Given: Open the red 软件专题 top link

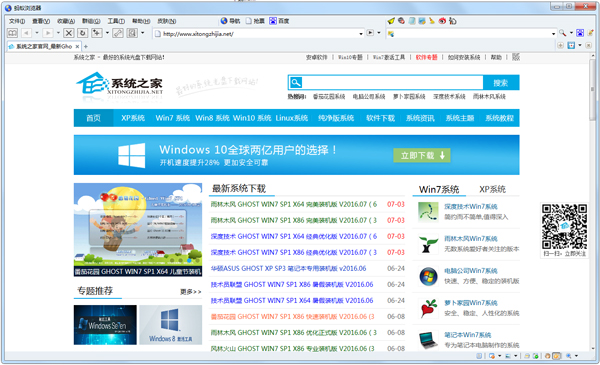Looking at the screenshot, I should pos(426,57).
